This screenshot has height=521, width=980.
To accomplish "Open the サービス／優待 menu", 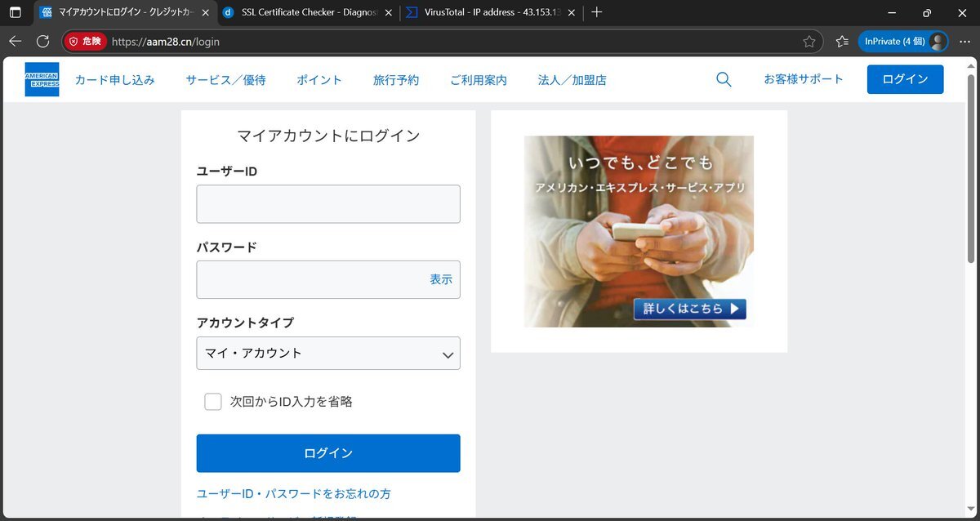I will tap(225, 79).
